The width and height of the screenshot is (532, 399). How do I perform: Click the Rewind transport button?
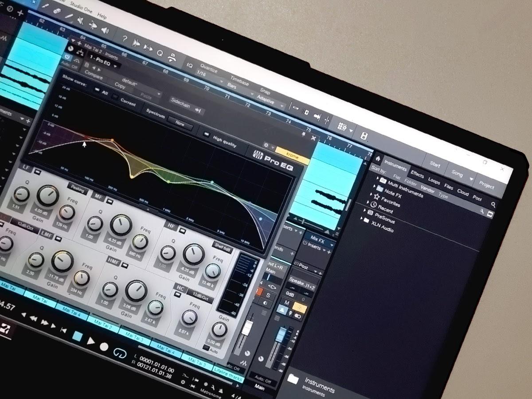[34, 319]
